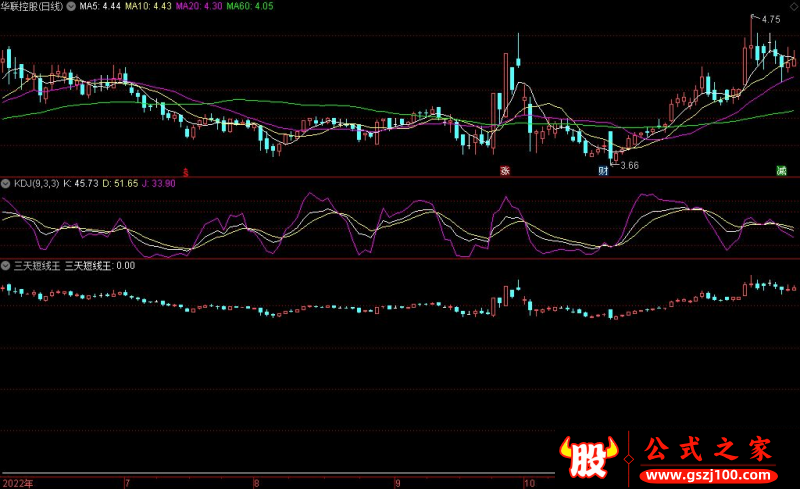Click the red 涨 event marker icon
The width and height of the screenshot is (800, 489).
click(x=505, y=171)
